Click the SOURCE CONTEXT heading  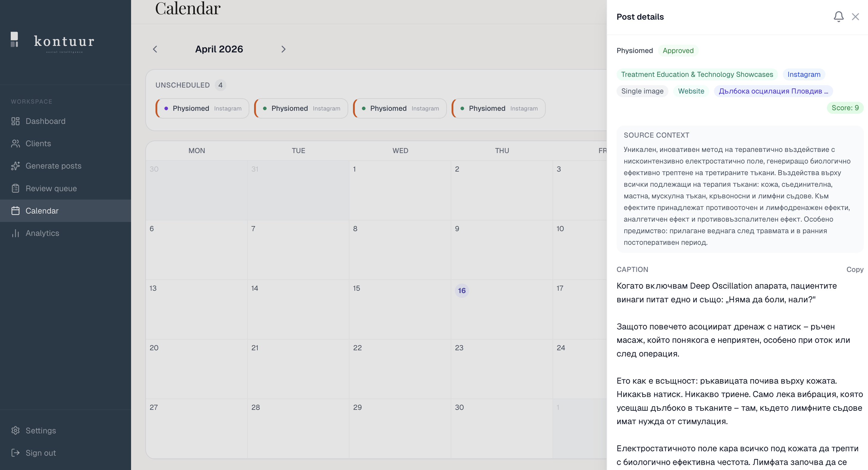tap(657, 135)
